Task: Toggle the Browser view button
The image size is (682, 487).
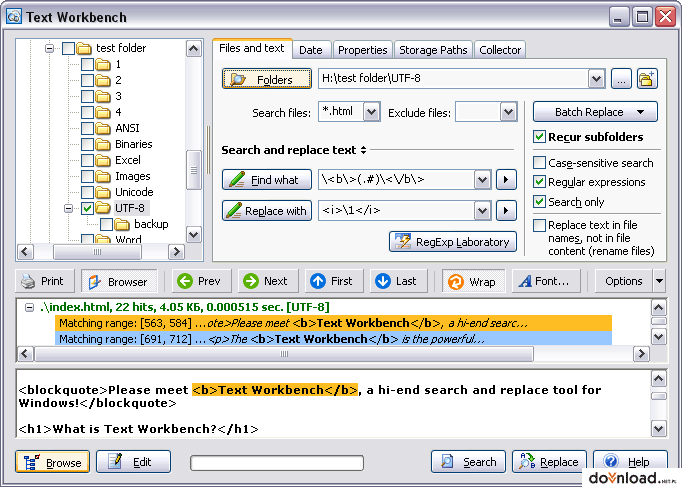Action: [119, 281]
